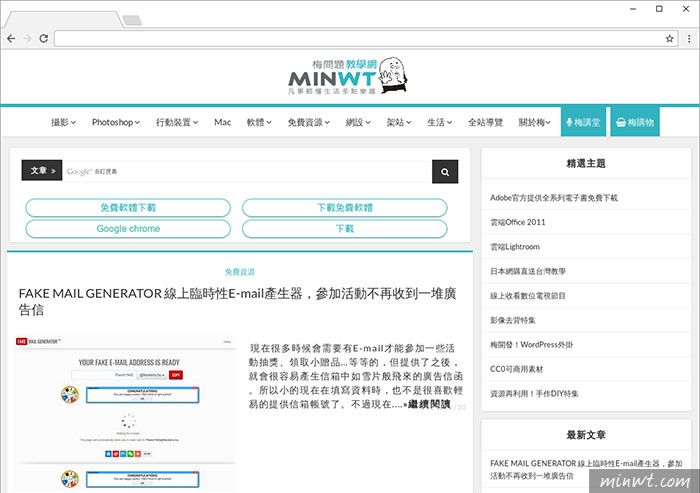This screenshot has height=493, width=700.
Task: Open the 文章 search type selector
Action: (42, 170)
